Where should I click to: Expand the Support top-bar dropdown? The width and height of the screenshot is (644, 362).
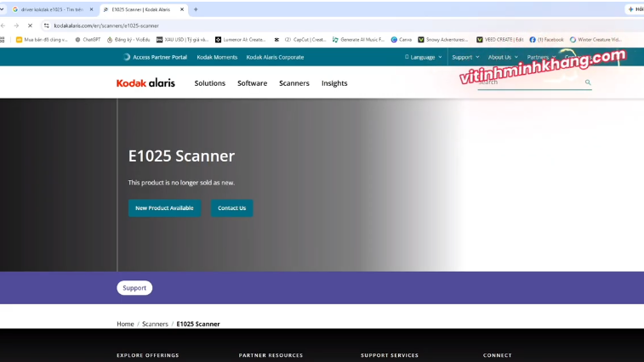(x=465, y=57)
